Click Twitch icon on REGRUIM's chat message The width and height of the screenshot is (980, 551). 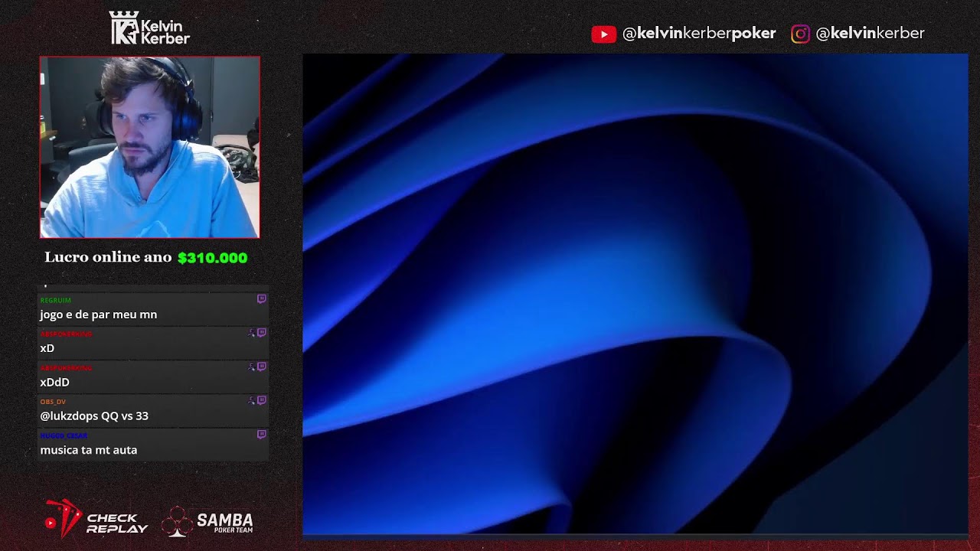pyautogui.click(x=261, y=299)
